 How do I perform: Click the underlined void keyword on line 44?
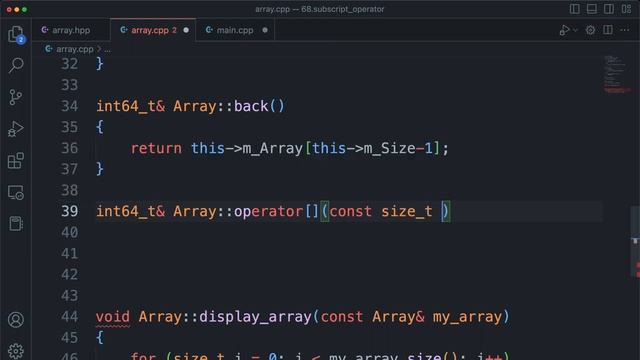click(x=113, y=317)
